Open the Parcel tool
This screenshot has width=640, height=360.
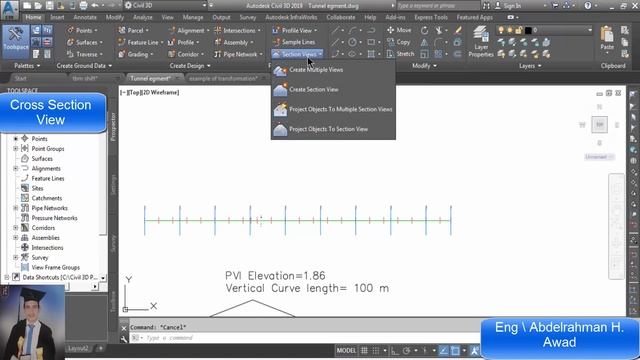tap(133, 30)
